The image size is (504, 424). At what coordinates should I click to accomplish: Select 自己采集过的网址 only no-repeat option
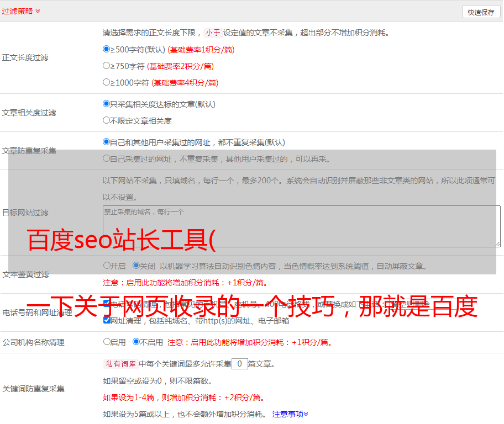[x=107, y=158]
